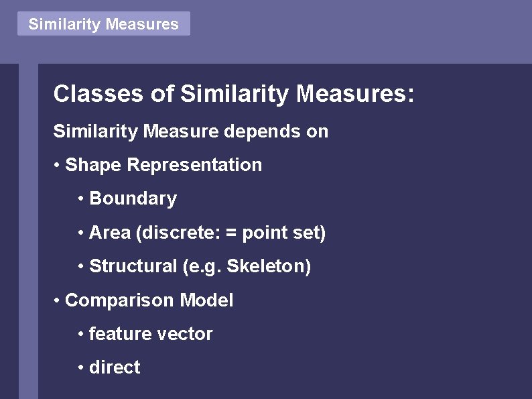This screenshot has width=532, height=399.
Task: Click the Structural (e.g. Skeleton) line
Action: (200, 266)
